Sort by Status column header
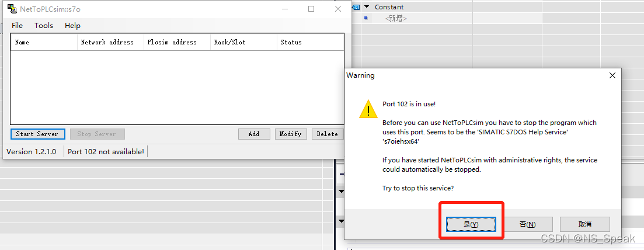The image size is (644, 250). pos(310,42)
